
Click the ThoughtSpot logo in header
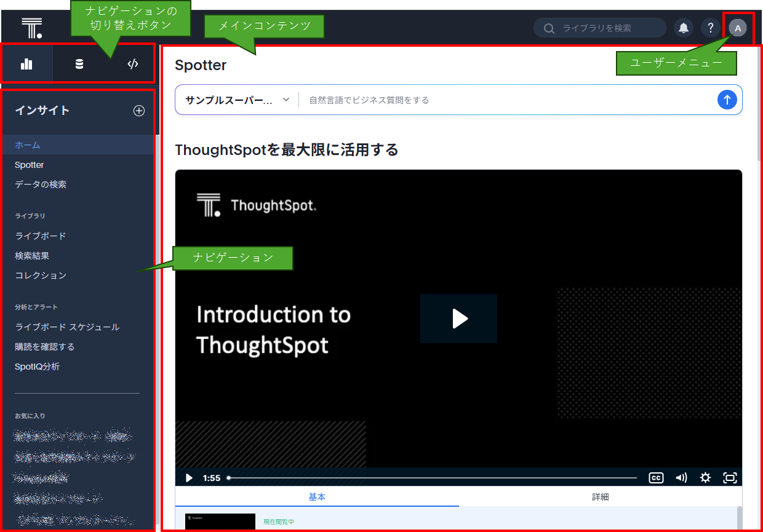click(31, 28)
